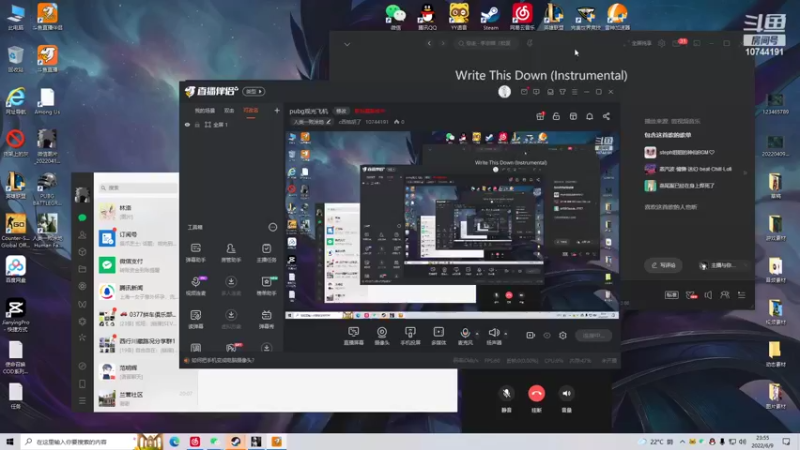Select the first scene tab

(205, 110)
